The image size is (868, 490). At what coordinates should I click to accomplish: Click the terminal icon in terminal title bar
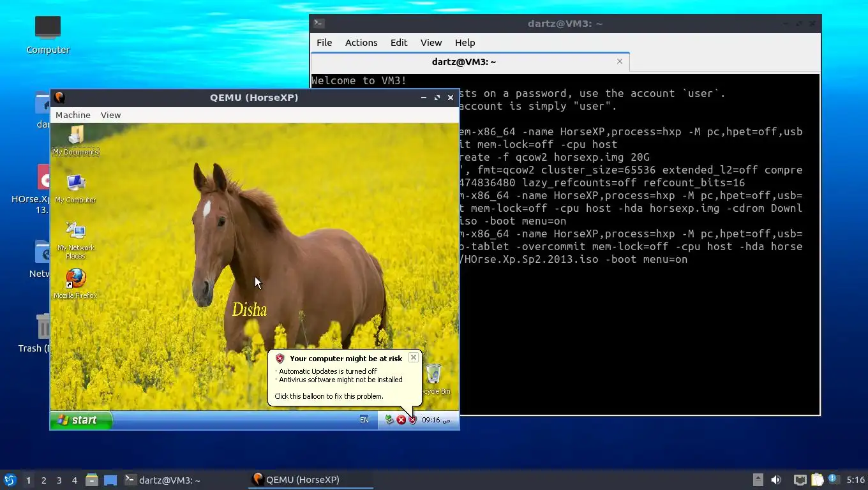coord(319,24)
